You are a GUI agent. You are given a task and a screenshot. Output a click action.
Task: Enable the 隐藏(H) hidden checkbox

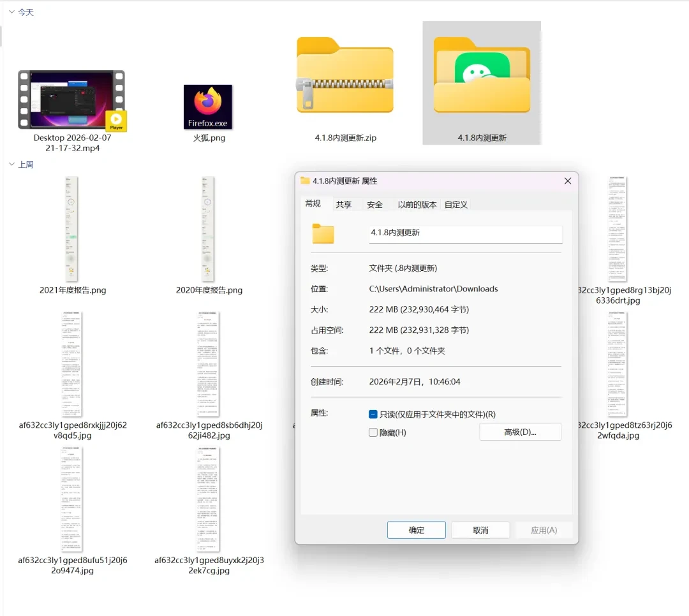[373, 432]
